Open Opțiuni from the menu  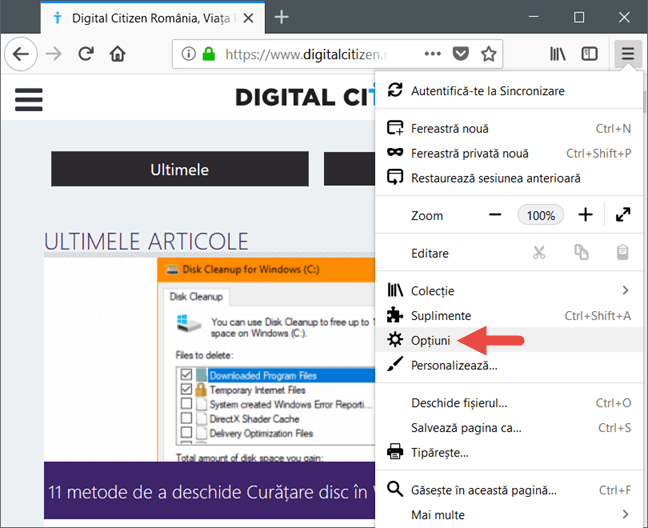click(431, 341)
